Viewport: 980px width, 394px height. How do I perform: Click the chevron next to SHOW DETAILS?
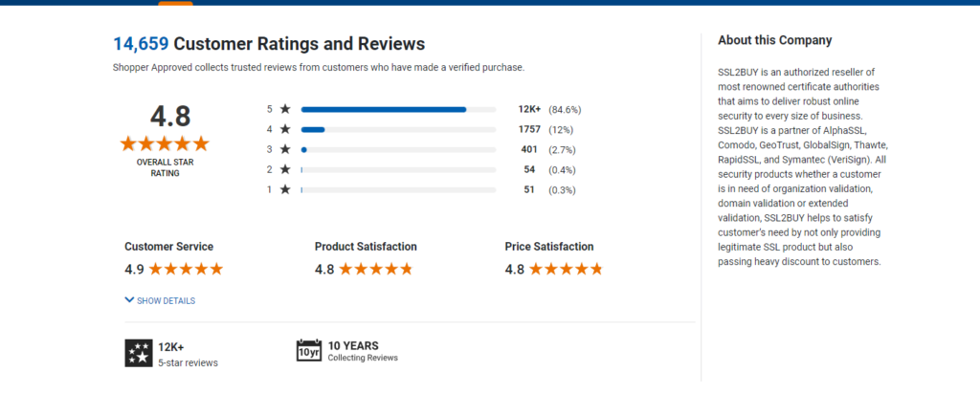coord(129,300)
